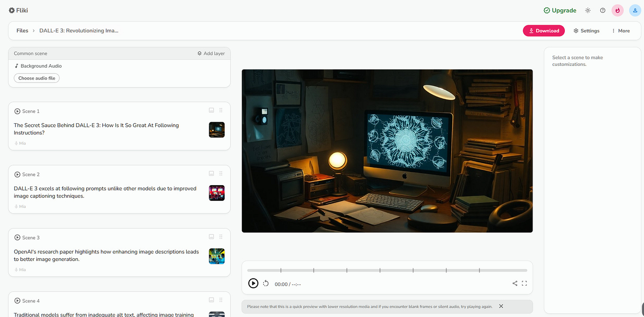
Task: Change Scene 3 voice Mia
Action: click(20, 270)
